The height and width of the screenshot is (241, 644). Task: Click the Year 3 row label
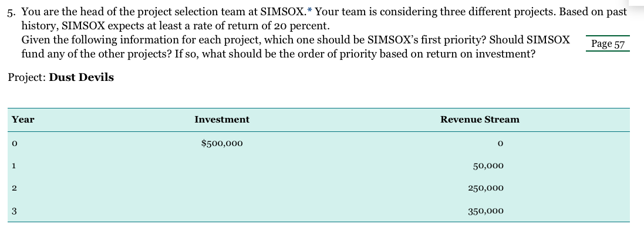click(x=14, y=212)
